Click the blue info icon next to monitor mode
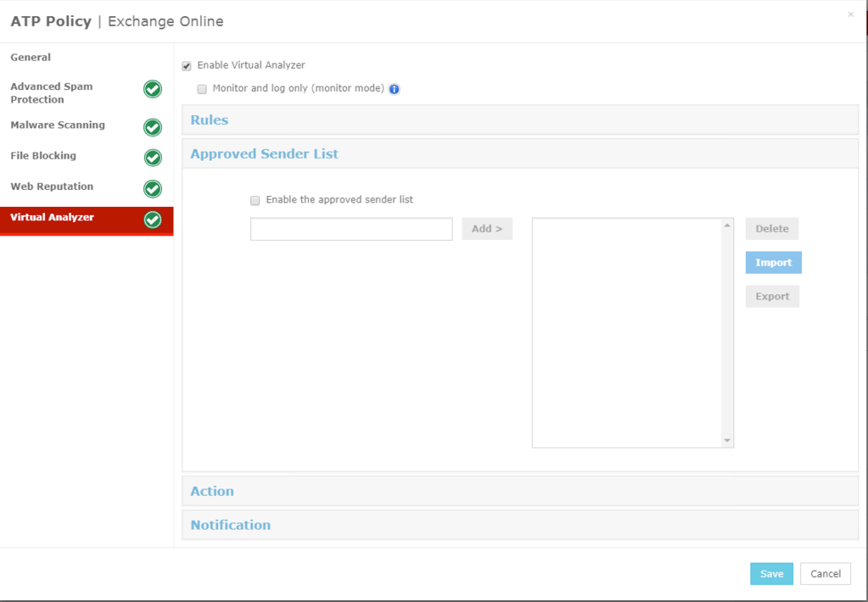Screen dimensions: 868x602 pos(395,89)
